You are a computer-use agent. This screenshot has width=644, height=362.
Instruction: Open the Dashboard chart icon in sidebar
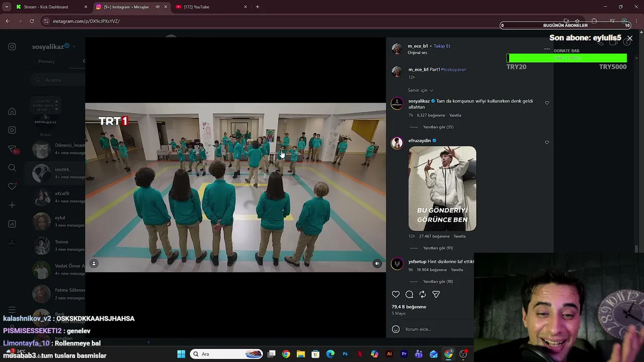pos(12,224)
